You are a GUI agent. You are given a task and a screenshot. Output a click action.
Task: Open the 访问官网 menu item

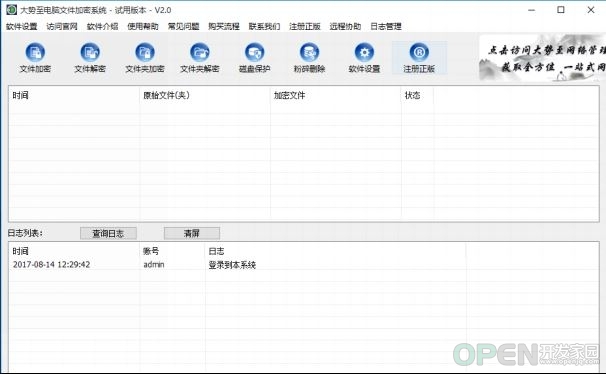[62, 26]
